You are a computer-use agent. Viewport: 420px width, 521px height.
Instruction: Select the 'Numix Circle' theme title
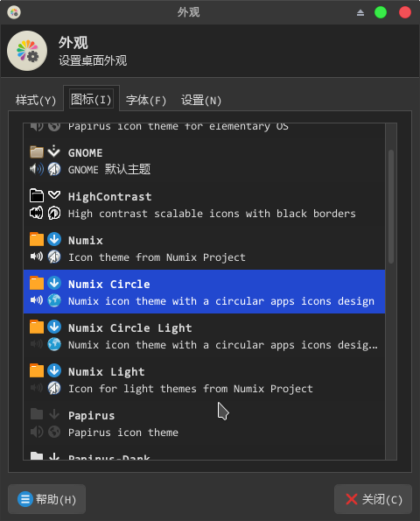pos(108,284)
